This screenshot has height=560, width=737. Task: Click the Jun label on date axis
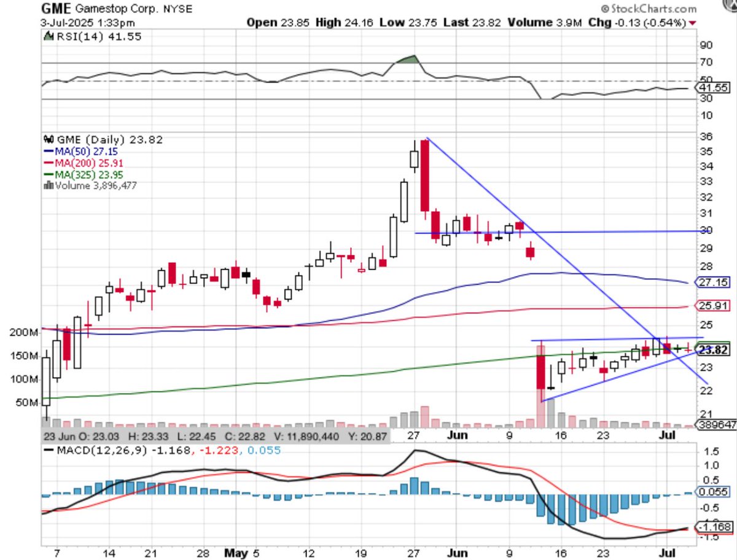458,554
